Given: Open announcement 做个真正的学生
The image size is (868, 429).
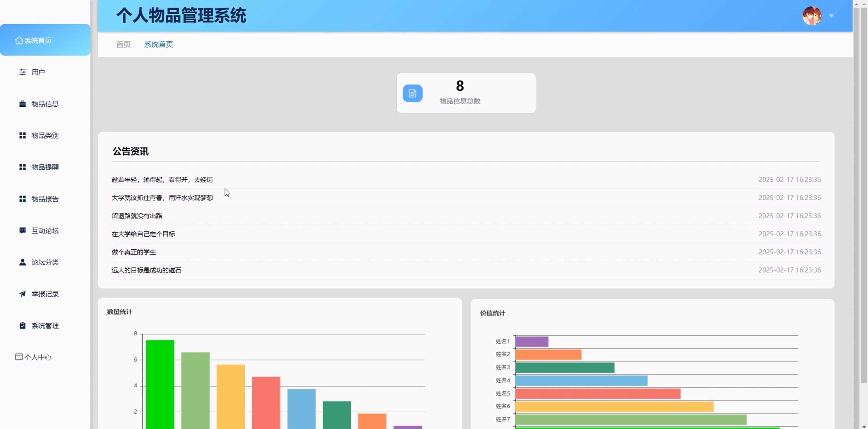Looking at the screenshot, I should coord(134,252).
